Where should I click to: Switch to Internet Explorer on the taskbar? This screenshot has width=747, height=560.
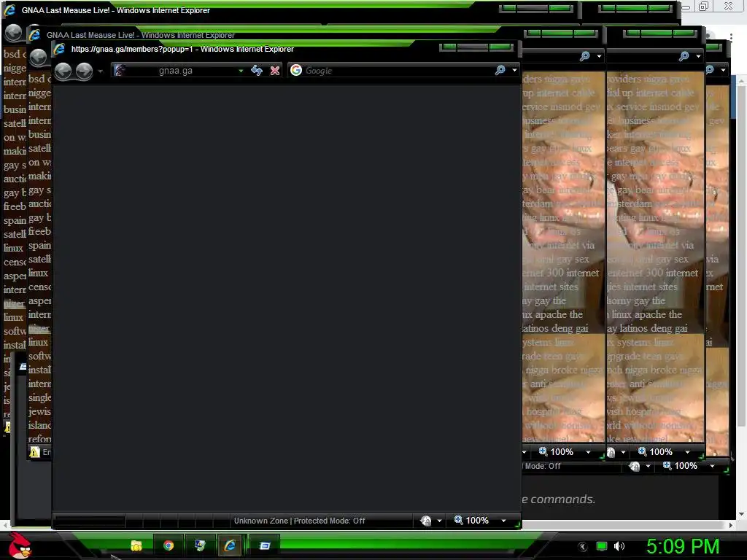231,545
